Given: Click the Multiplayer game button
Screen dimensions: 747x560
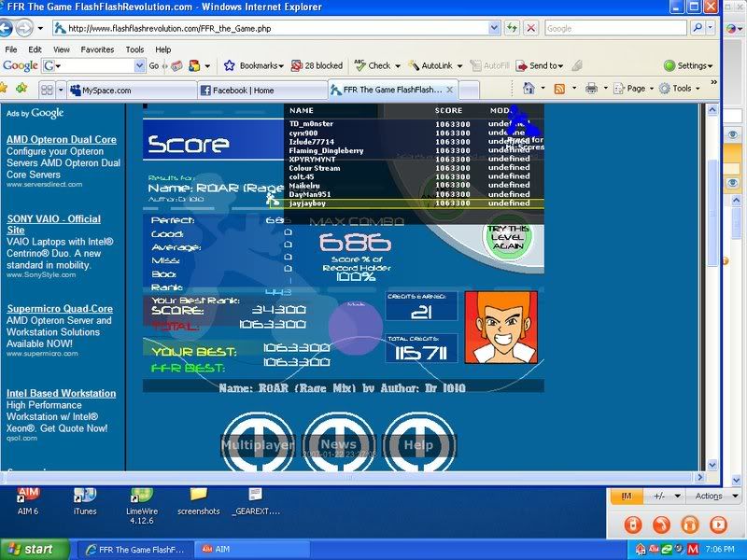Looking at the screenshot, I should 258,445.
